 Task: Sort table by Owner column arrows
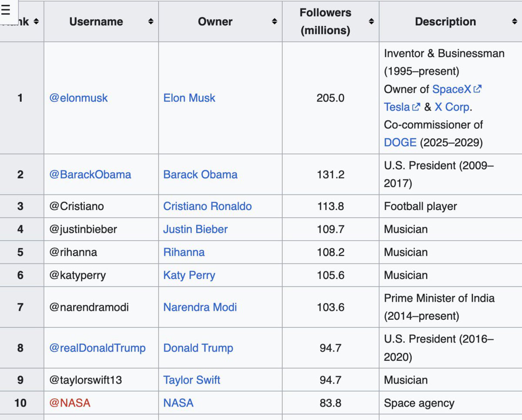(274, 21)
